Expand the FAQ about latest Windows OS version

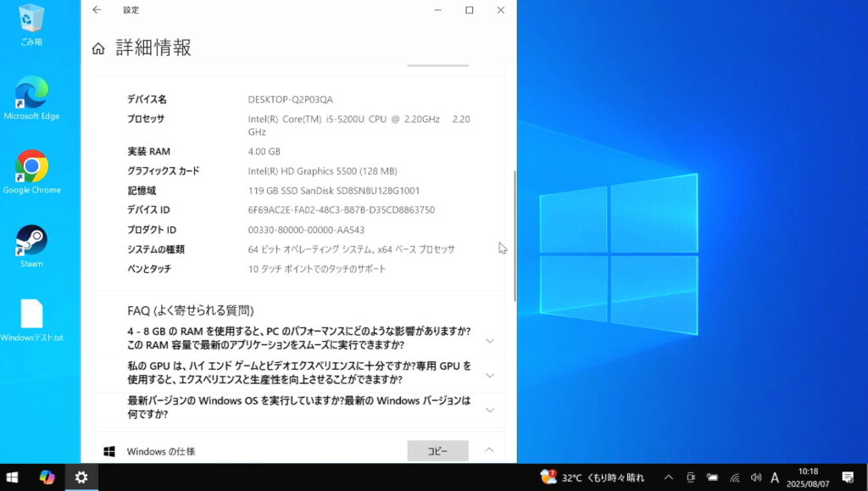pyautogui.click(x=489, y=410)
